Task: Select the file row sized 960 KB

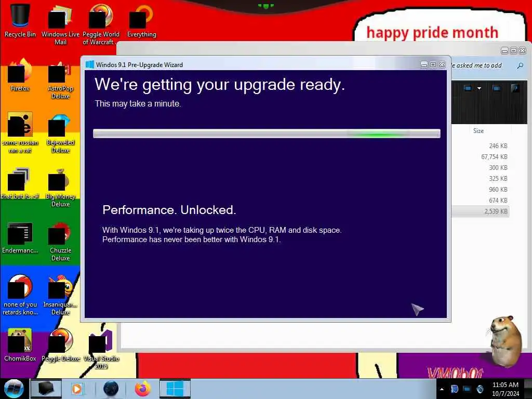Action: click(481, 189)
